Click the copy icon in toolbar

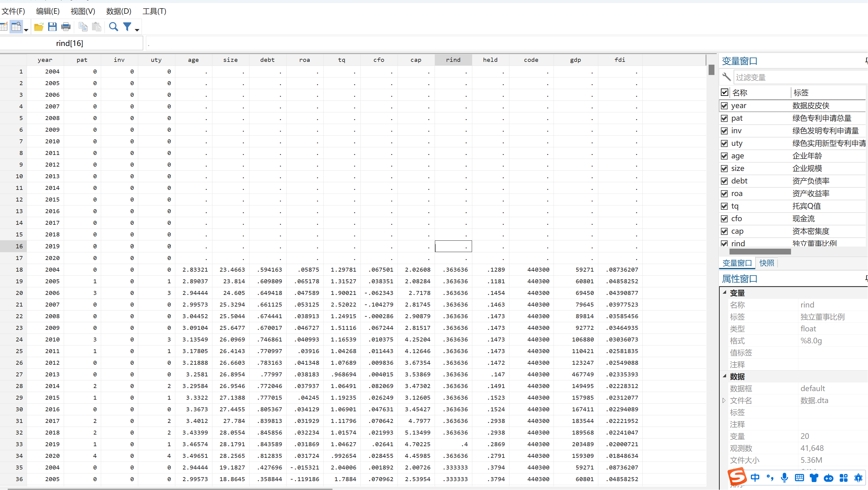(x=83, y=27)
